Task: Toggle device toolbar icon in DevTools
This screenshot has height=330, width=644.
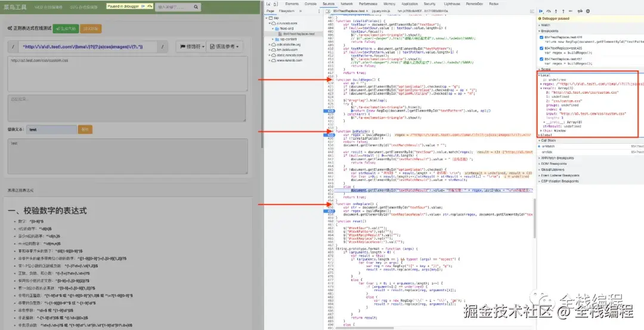Action: (x=275, y=4)
